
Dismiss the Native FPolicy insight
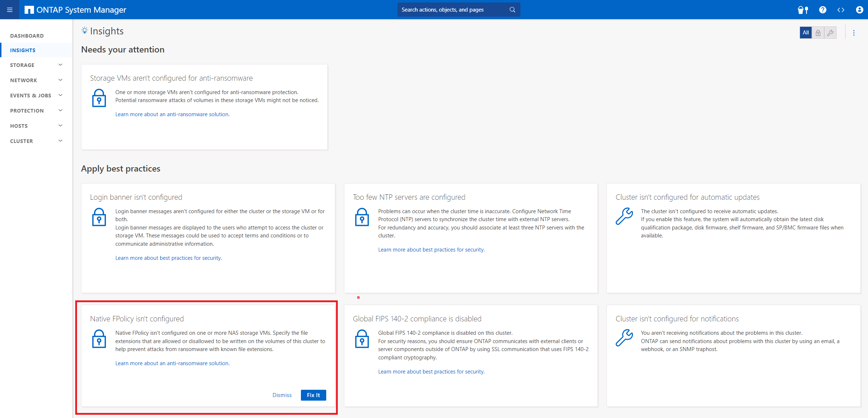pos(282,395)
